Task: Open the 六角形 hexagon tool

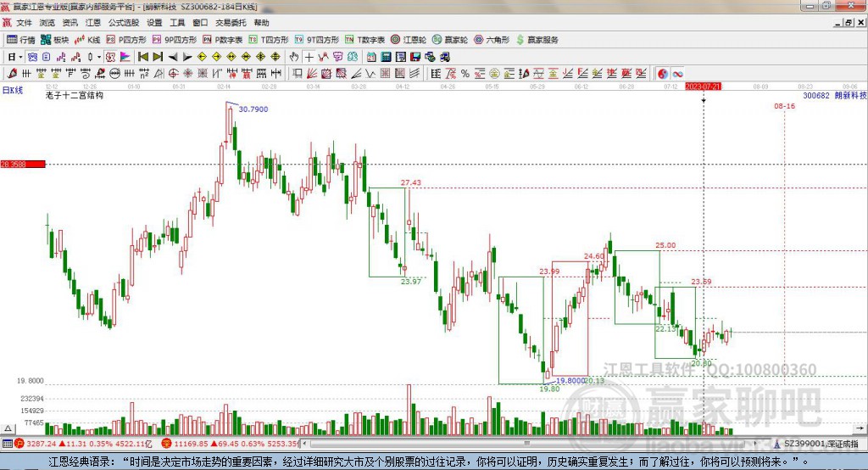Action: click(492, 40)
